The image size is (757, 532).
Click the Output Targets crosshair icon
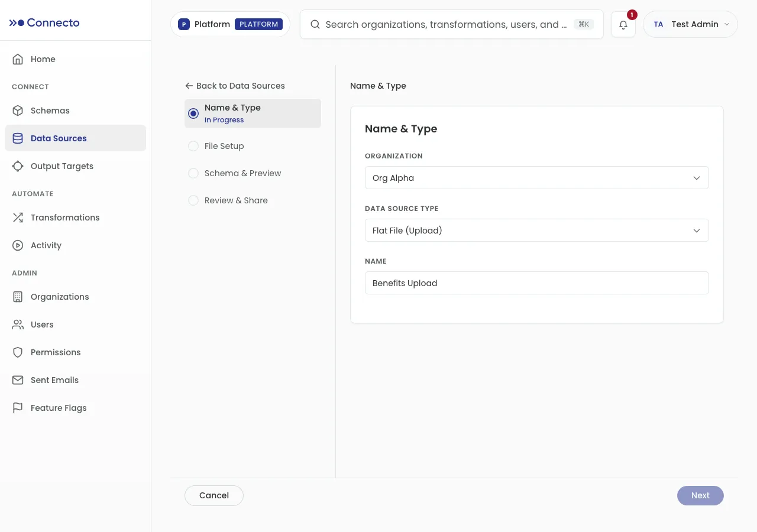(x=18, y=166)
